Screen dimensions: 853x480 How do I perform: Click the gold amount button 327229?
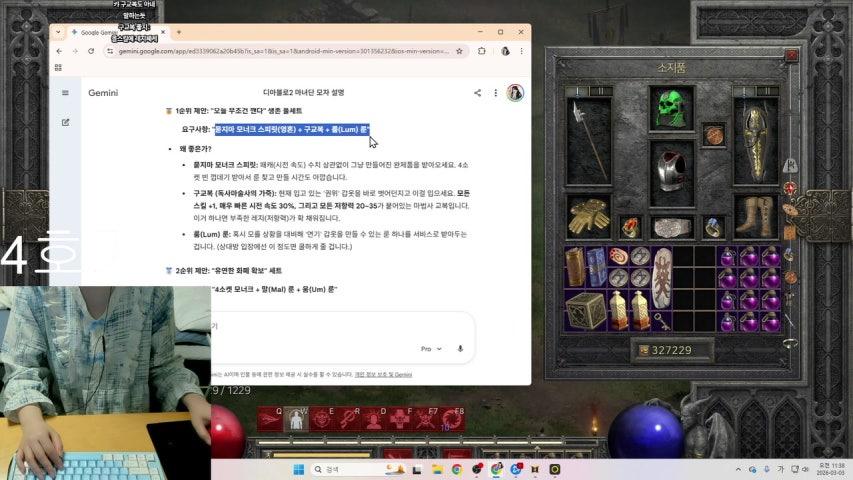(x=671, y=350)
